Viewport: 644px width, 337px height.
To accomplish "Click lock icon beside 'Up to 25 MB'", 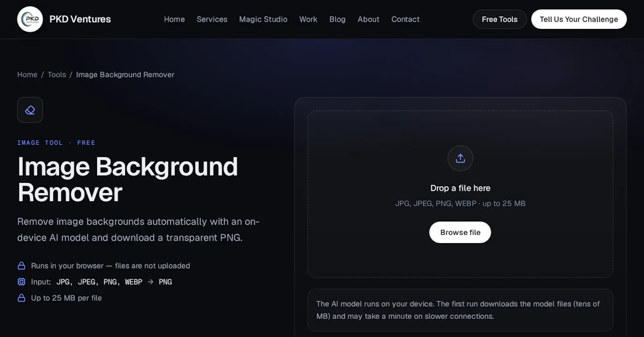I will pyautogui.click(x=21, y=298).
